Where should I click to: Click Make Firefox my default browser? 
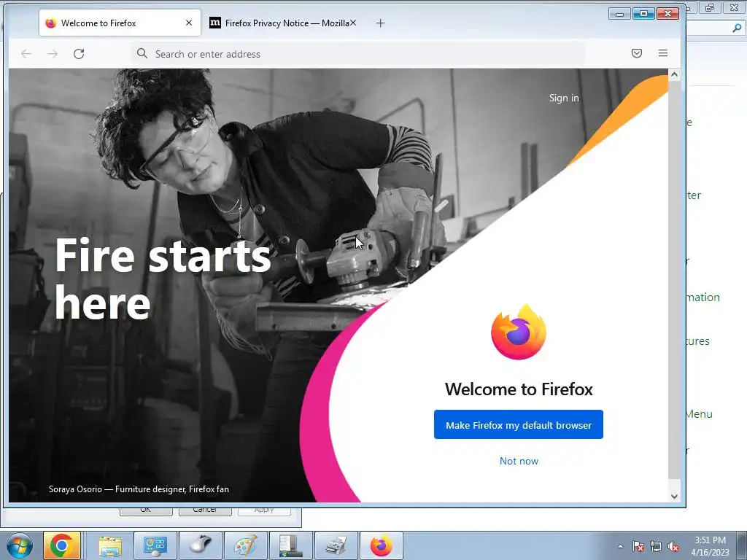tap(519, 425)
